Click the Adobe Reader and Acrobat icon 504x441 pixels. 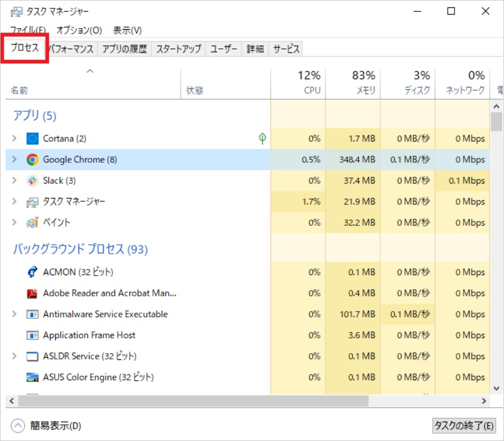coord(33,293)
